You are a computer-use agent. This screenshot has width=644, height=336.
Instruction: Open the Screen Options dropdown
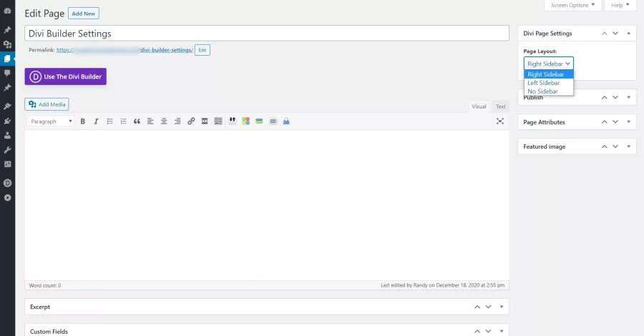[572, 5]
